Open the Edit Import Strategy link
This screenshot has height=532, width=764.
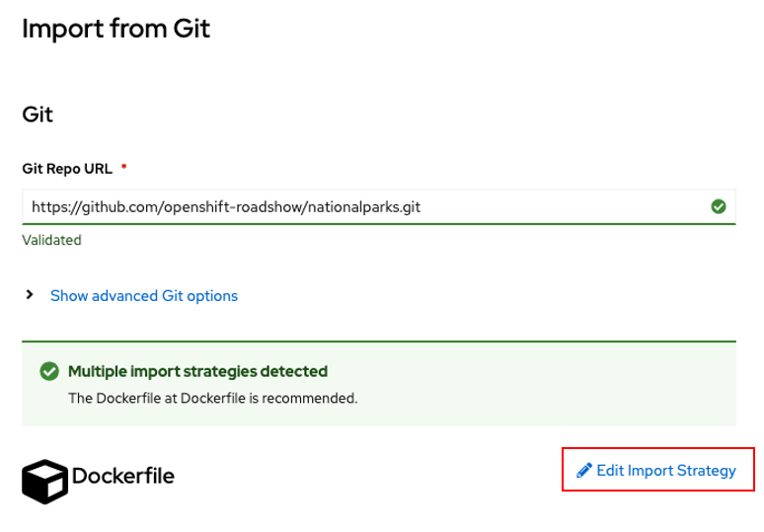(655, 470)
